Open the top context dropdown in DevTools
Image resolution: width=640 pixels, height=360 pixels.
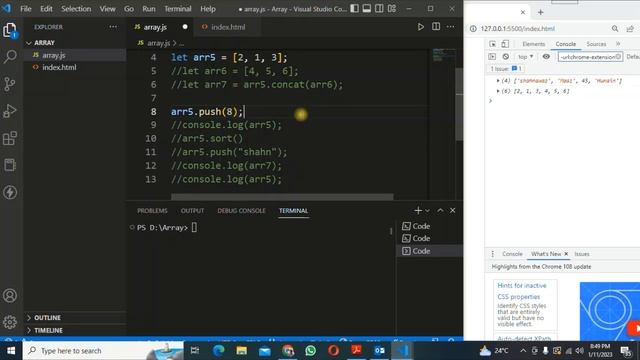525,57
